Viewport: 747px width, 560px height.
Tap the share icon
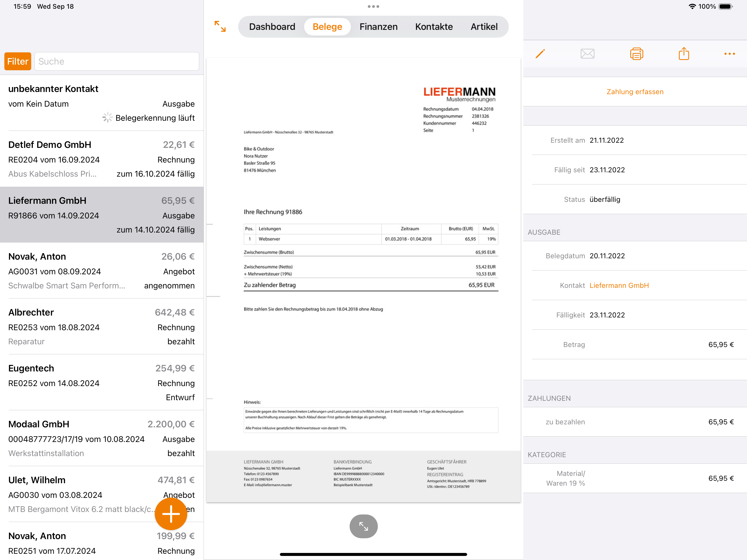tap(684, 53)
